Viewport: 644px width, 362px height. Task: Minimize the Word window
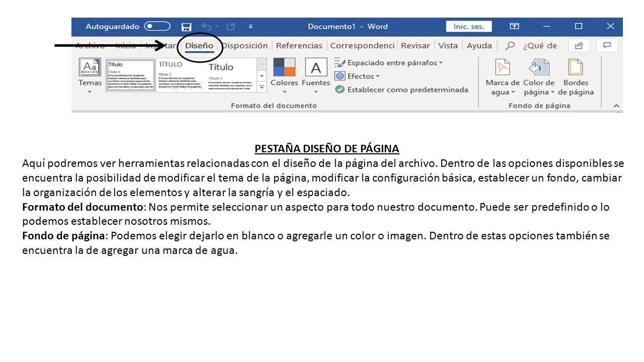pyautogui.click(x=546, y=26)
